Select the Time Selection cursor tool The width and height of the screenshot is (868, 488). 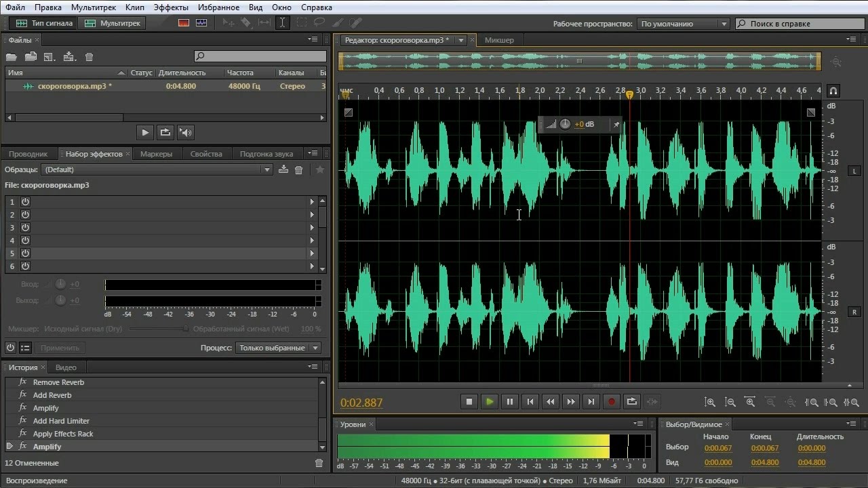pos(282,23)
